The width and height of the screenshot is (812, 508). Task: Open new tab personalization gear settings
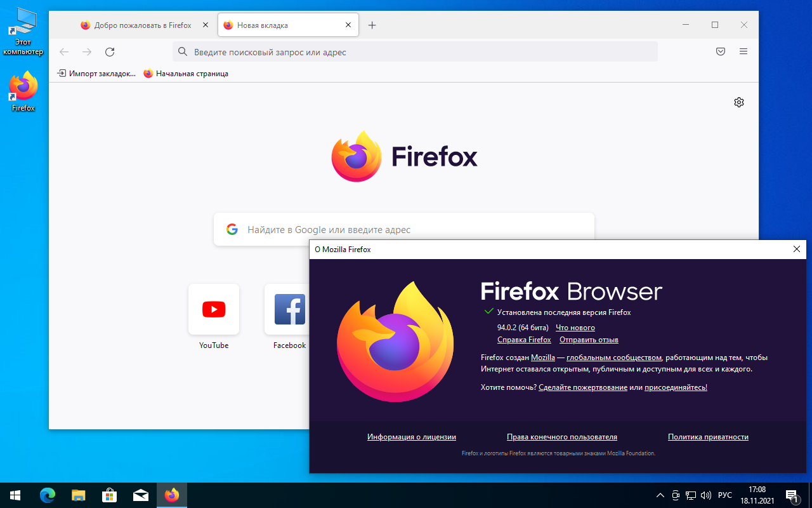739,102
